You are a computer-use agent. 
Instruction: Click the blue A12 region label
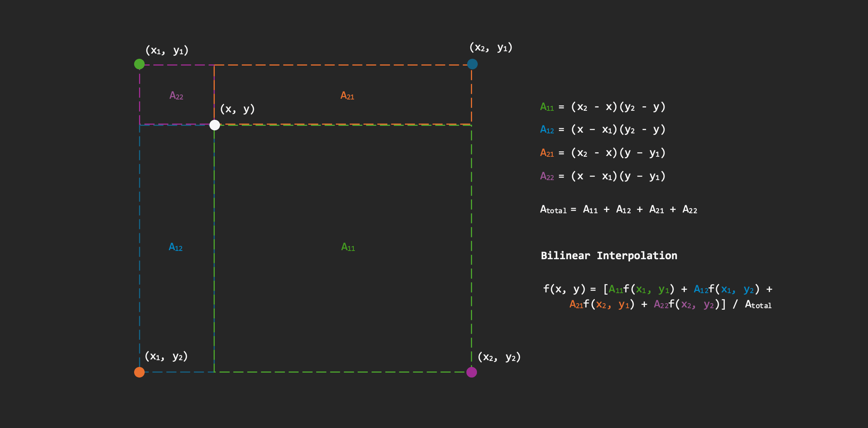[x=176, y=247]
